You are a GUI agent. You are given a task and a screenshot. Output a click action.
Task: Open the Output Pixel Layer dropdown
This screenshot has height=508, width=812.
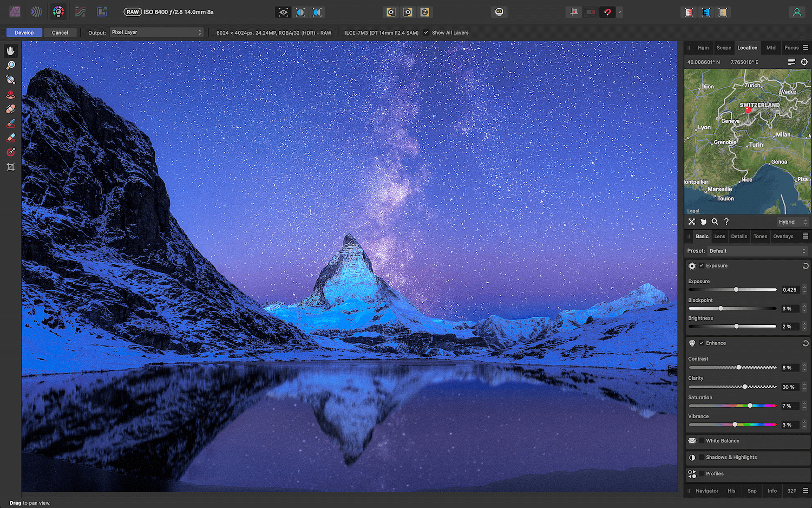(x=157, y=32)
